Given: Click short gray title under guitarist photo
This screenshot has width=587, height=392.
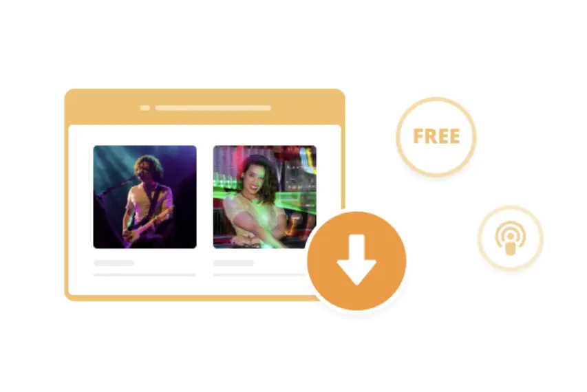Looking at the screenshot, I should [x=114, y=263].
